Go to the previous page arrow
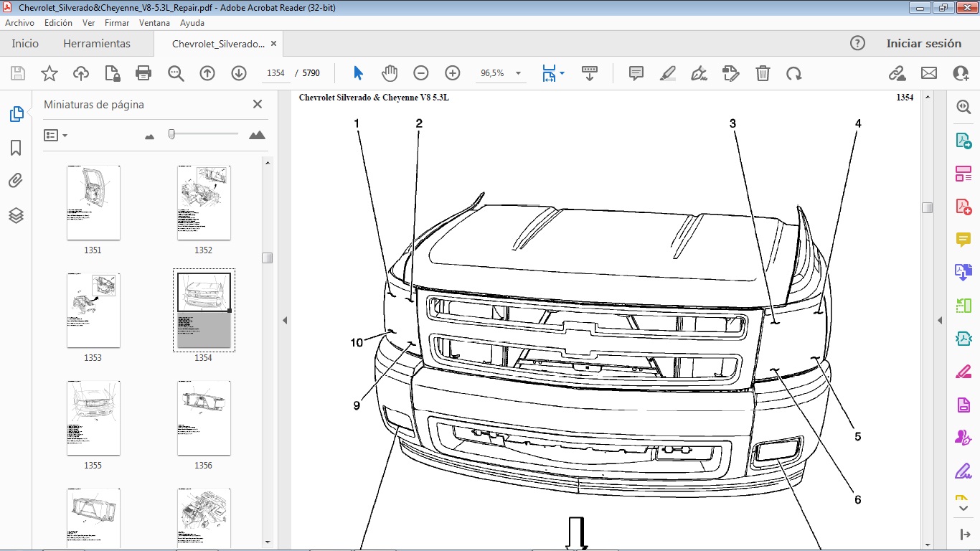 207,73
